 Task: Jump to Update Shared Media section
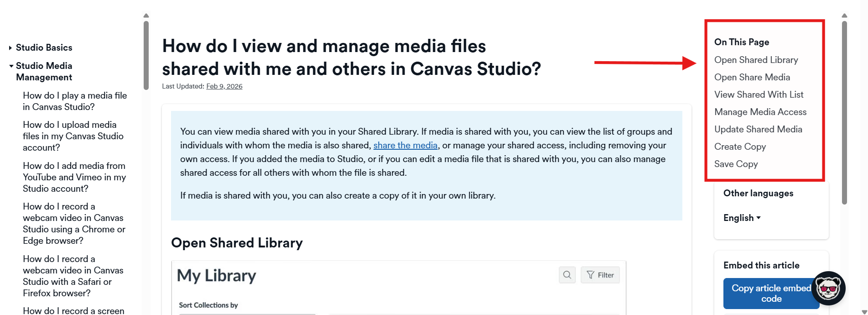[758, 129]
